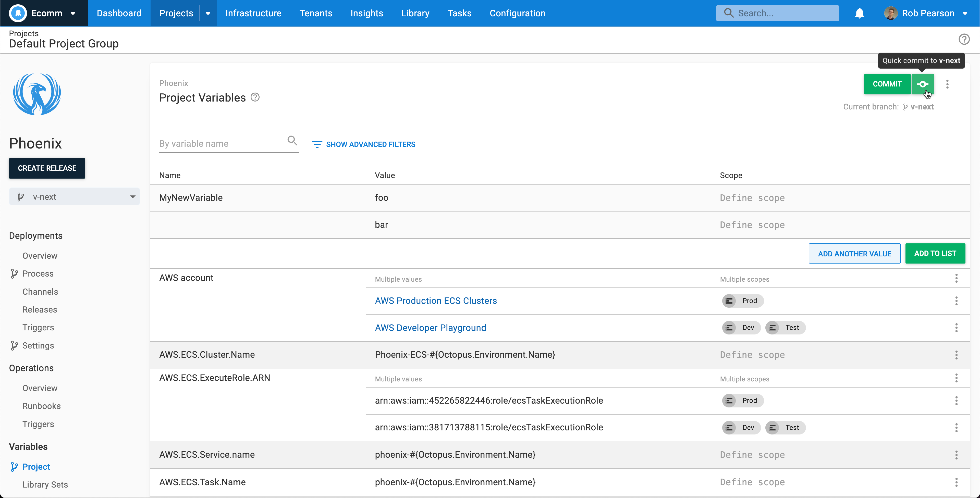Click the help question mark icon
Image resolution: width=980 pixels, height=498 pixels.
pos(964,39)
